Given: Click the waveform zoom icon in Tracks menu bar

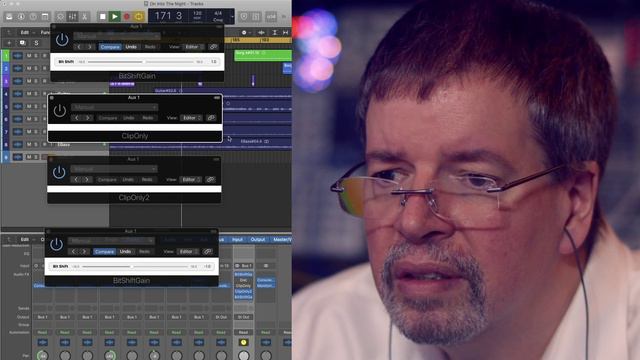Looking at the screenshot, I should click(261, 32).
